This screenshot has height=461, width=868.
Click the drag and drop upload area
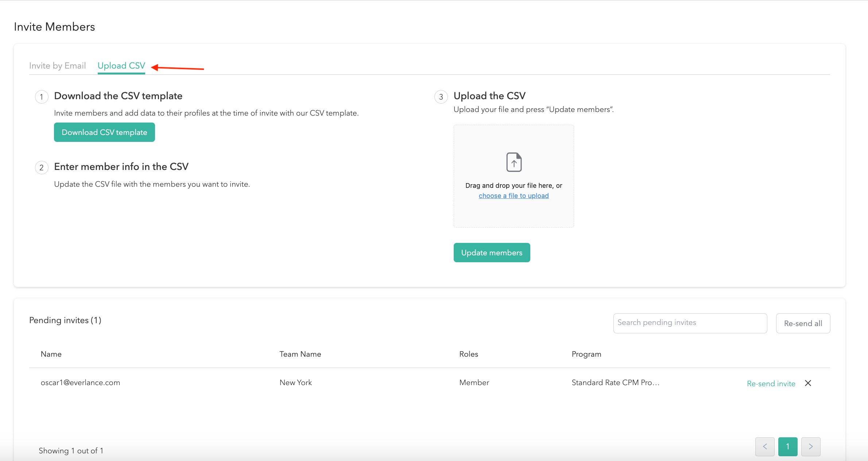pyautogui.click(x=514, y=215)
